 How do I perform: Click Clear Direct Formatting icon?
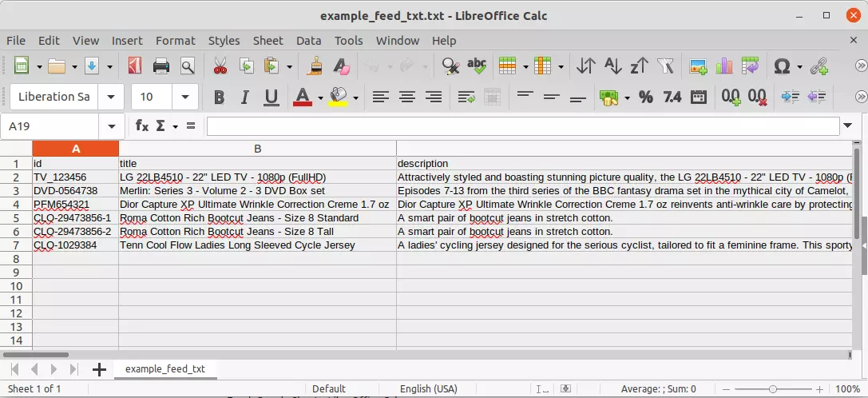pos(342,66)
